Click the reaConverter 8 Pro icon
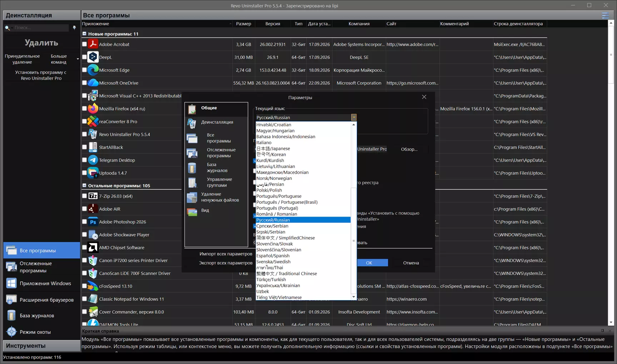This screenshot has height=364, width=617. pyautogui.click(x=93, y=121)
